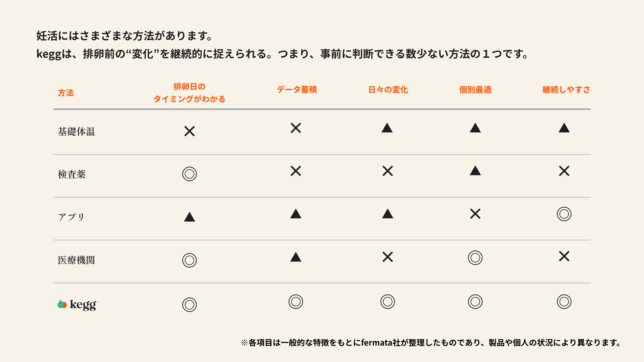Click the triangle for アプリ under 日々の変化

388,214
